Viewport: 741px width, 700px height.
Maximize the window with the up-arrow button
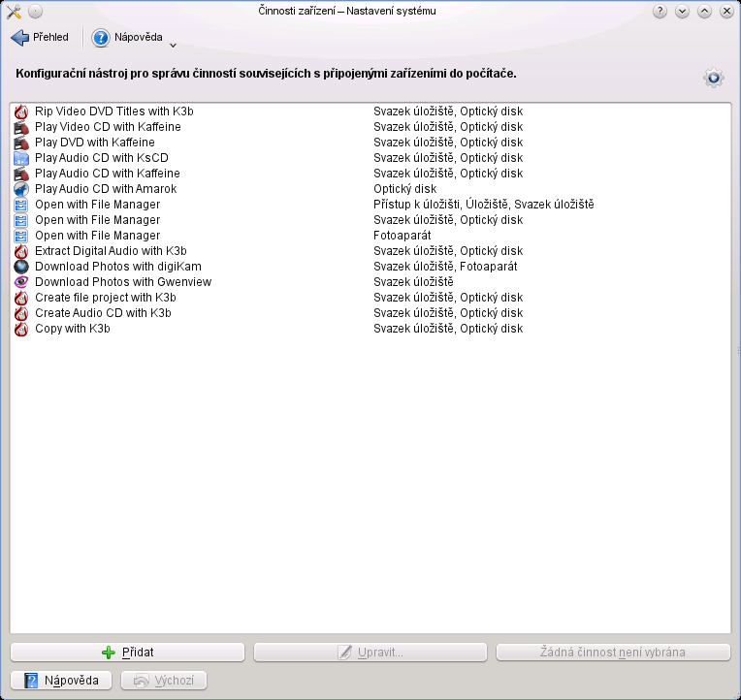tap(704, 12)
